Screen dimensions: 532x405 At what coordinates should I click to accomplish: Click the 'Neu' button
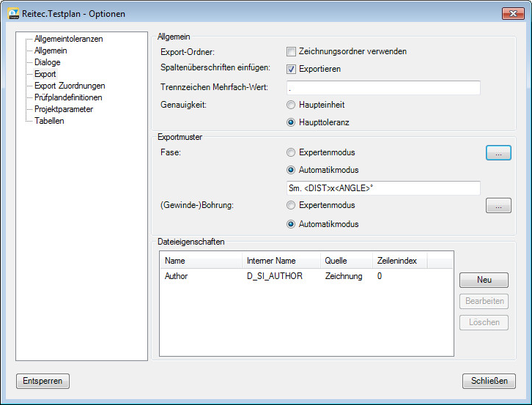(484, 280)
